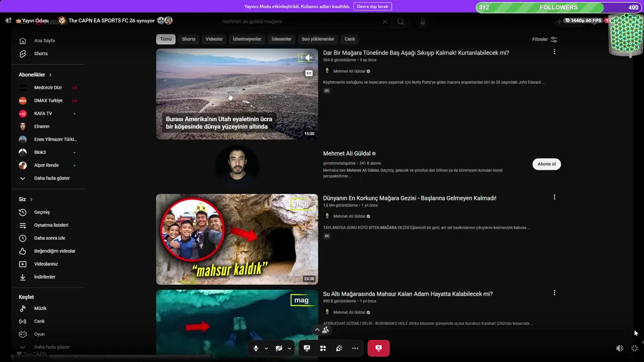Open the activities shapes icon
Image resolution: width=644 pixels, height=362 pixels.
pos(323,348)
